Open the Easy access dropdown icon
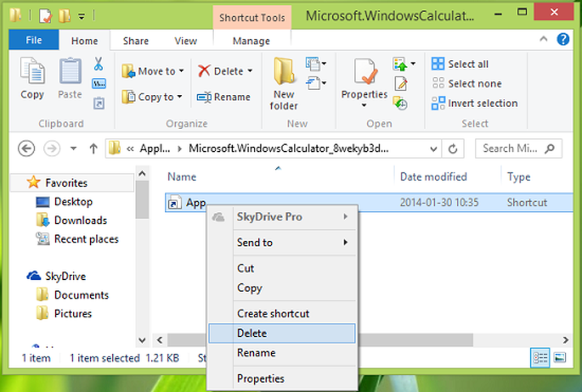582x392 pixels. 316,83
